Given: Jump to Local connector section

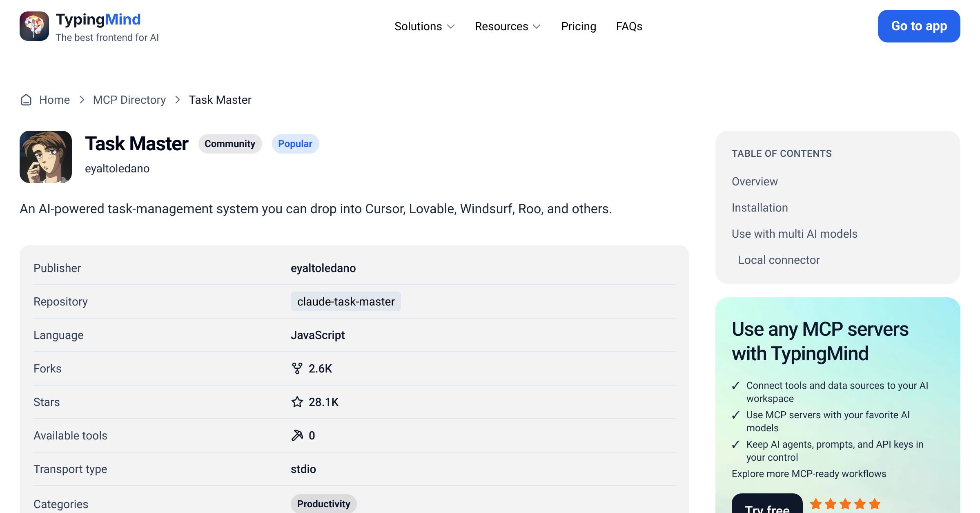Looking at the screenshot, I should 779,260.
